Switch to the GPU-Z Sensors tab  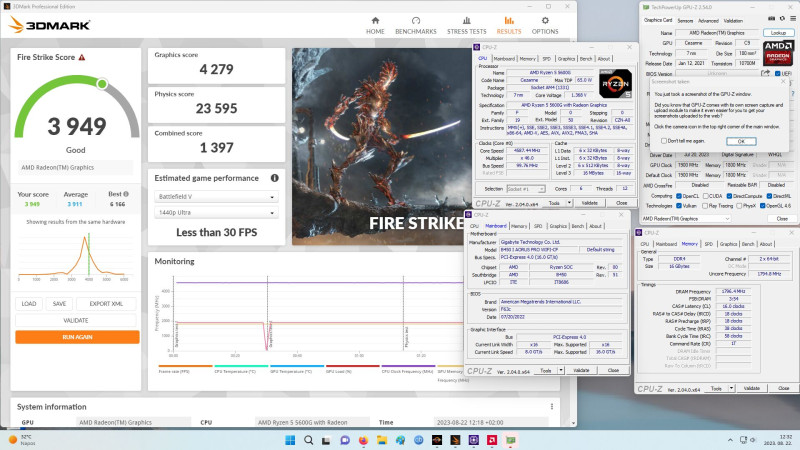[x=685, y=20]
